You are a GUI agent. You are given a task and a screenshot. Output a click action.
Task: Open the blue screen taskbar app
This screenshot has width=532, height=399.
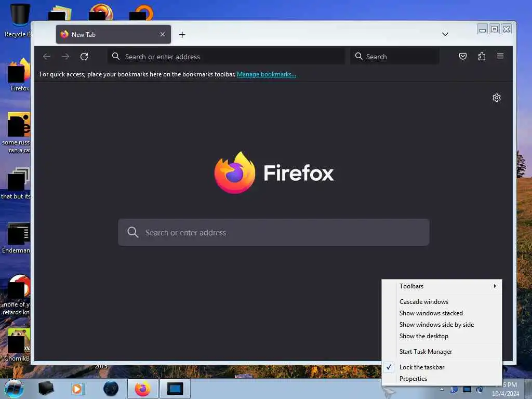pos(175,389)
